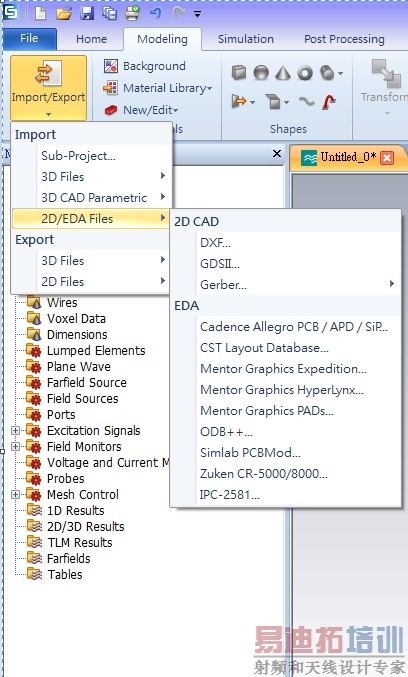Switch to the Simulation ribbon tab

click(246, 39)
